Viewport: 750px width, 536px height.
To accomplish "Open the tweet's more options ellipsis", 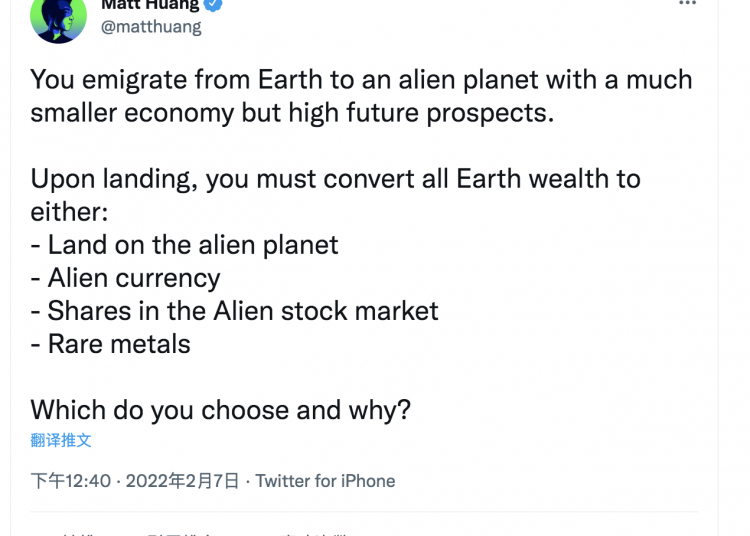I will (687, 4).
